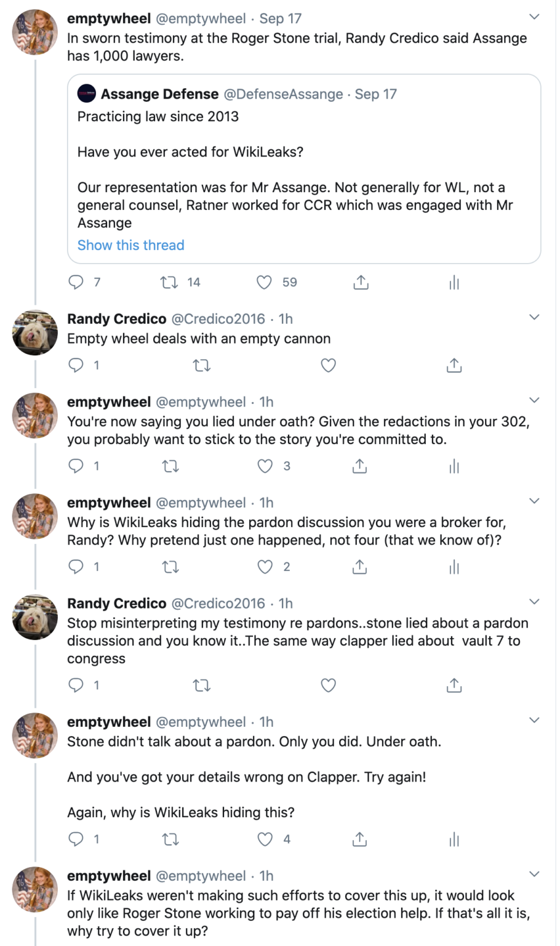Expand menu on Randy Credico's "empty cannon" tweet

coord(534,317)
